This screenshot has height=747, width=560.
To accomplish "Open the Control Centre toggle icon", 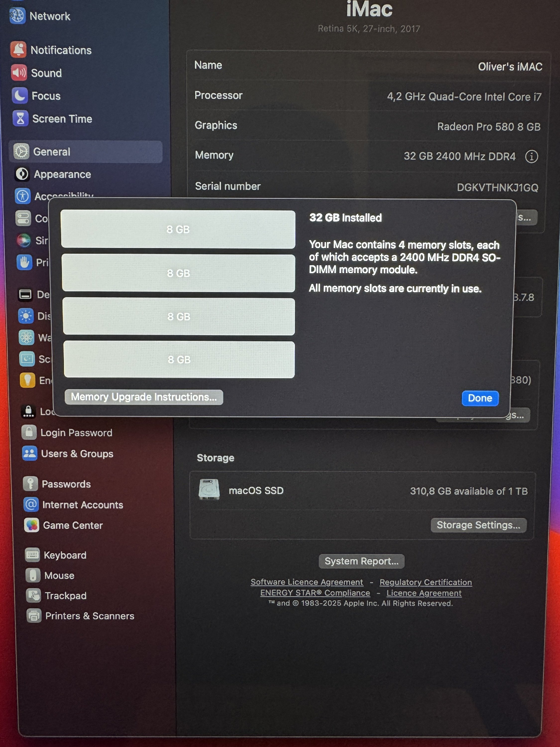I will click(x=24, y=218).
